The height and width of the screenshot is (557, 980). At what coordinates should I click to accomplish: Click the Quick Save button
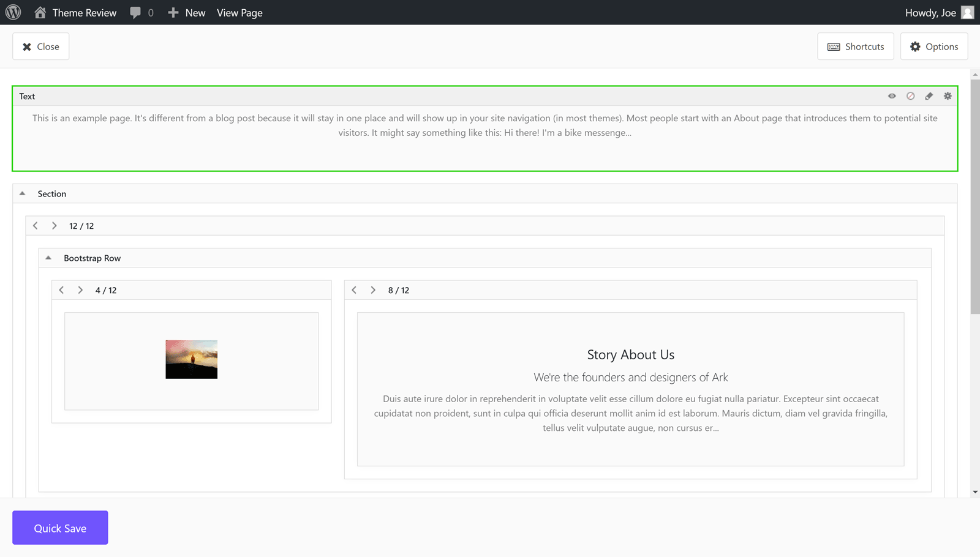pyautogui.click(x=60, y=528)
